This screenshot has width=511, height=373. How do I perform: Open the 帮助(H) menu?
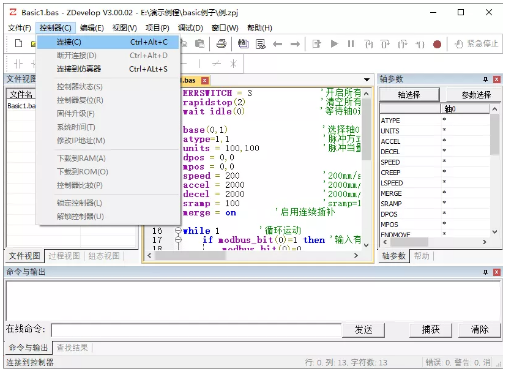click(260, 28)
